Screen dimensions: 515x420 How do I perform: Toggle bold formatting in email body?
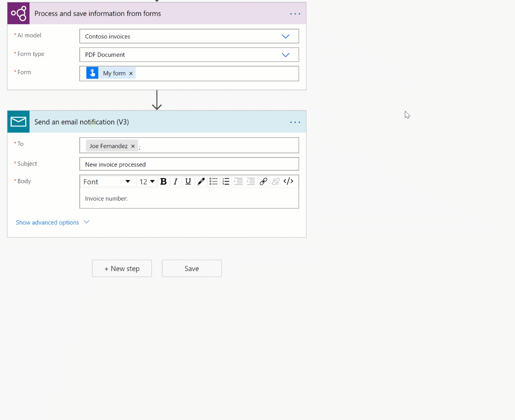pyautogui.click(x=163, y=181)
